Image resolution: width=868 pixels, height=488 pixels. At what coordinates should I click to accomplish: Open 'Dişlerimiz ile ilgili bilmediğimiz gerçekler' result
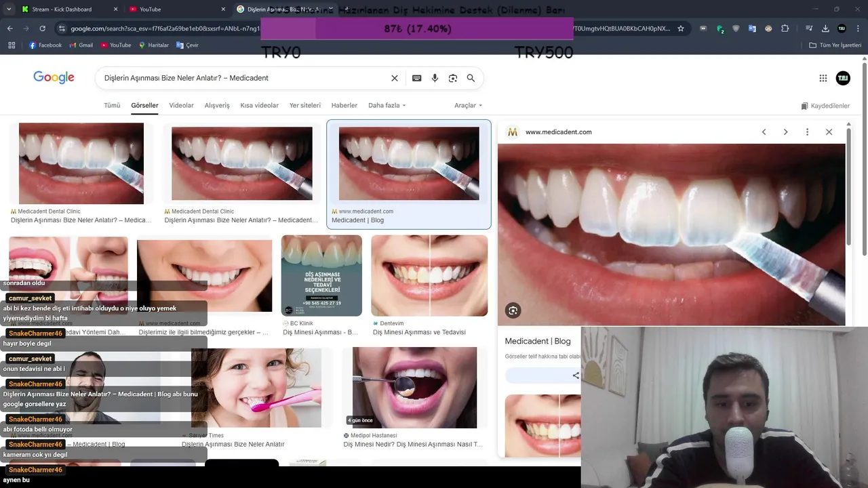pos(203,333)
